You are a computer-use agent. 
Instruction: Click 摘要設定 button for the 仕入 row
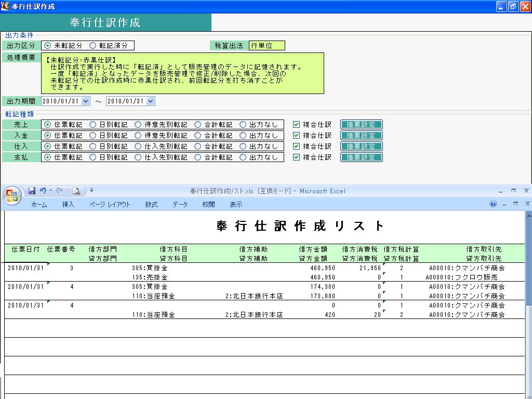pyautogui.click(x=362, y=146)
